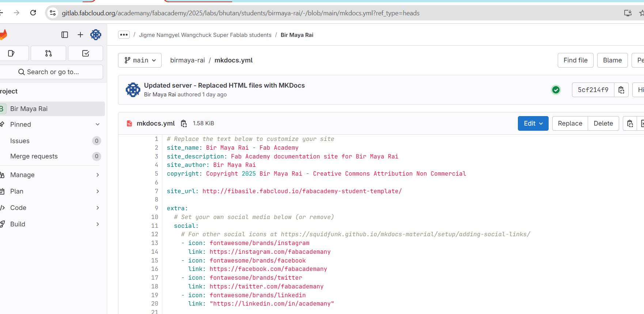Viewport: 644px width, 314px height.
Task: Click line number 20 link
Action: pos(155,304)
